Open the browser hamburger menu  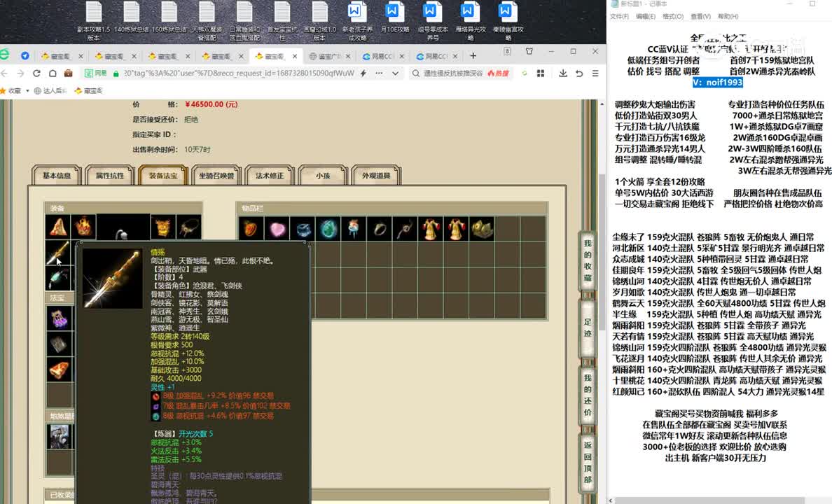(595, 73)
